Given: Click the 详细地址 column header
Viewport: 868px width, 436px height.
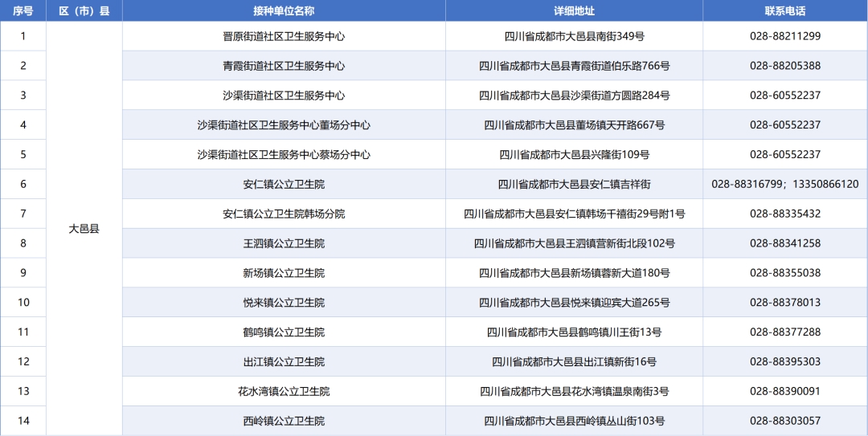Looking at the screenshot, I should (574, 10).
